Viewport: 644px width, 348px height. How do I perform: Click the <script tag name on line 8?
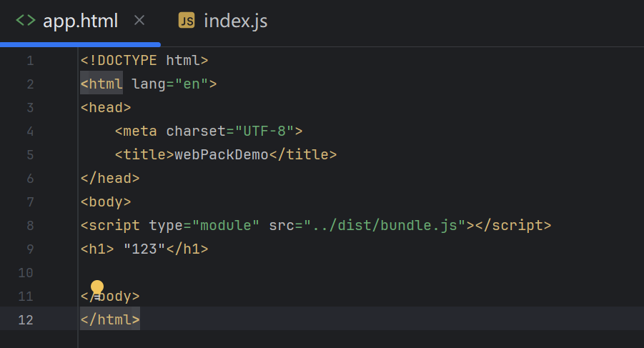pos(110,225)
